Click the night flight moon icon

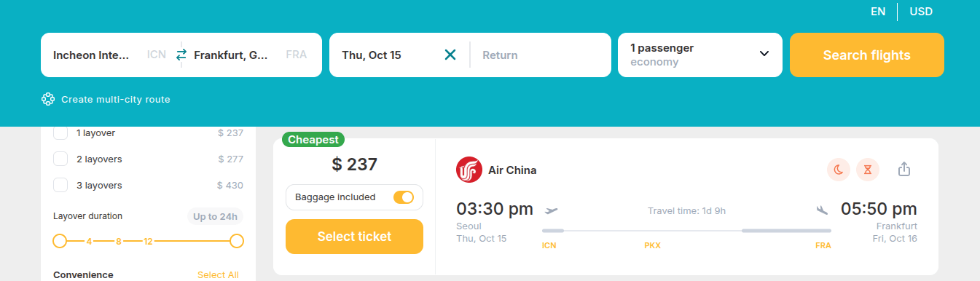(x=839, y=170)
